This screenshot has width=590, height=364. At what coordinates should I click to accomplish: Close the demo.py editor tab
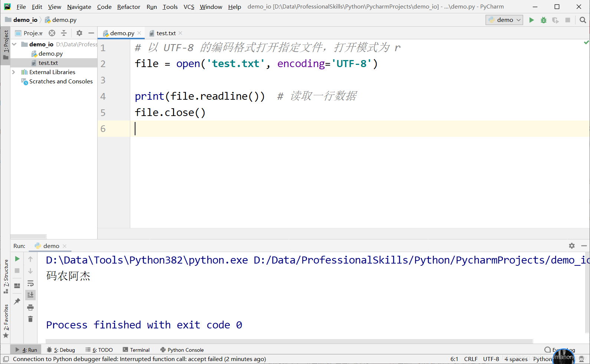pos(139,33)
